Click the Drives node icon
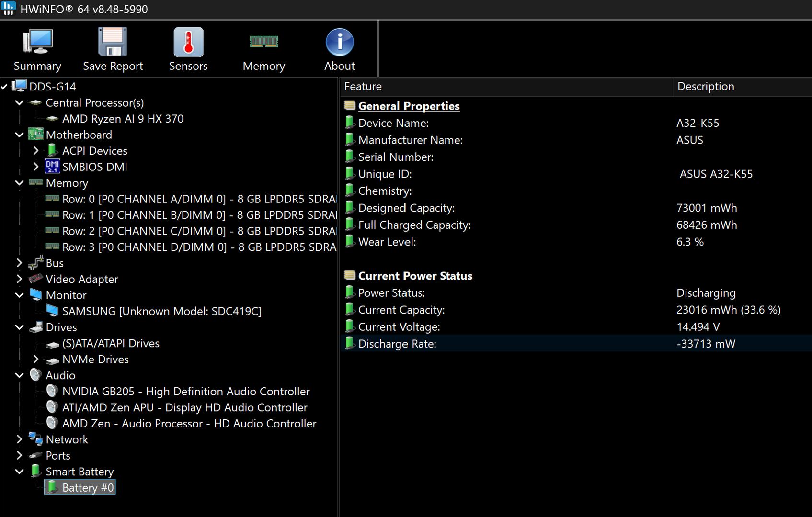This screenshot has height=517, width=812. click(35, 327)
